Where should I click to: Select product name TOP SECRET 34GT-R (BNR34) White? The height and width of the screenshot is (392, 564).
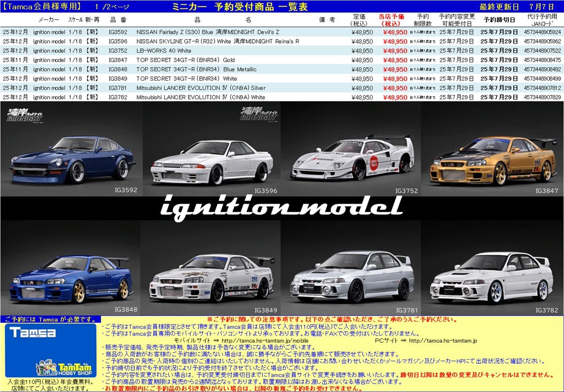pyautogui.click(x=187, y=79)
